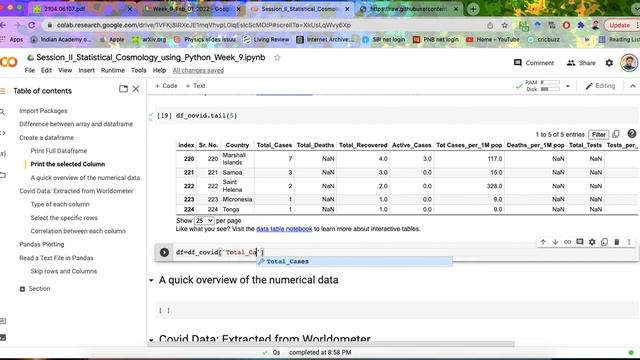Share the page from the address bar icon

point(490,25)
